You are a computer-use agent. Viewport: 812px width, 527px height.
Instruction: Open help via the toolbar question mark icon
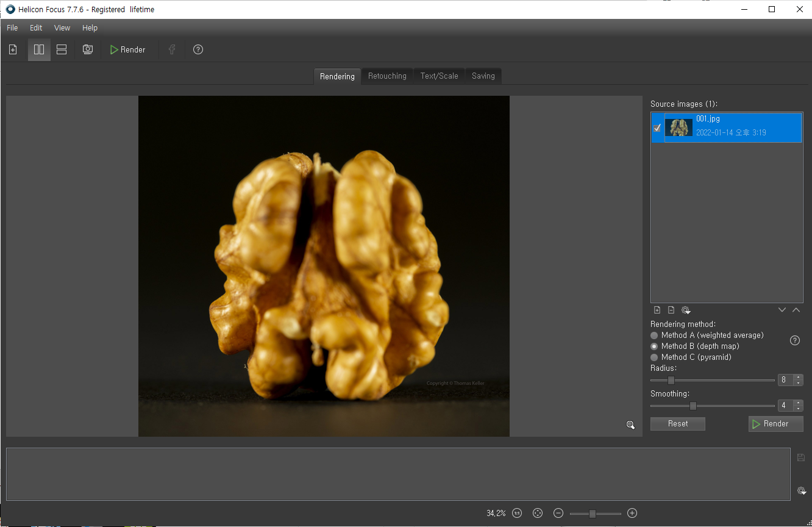click(198, 49)
